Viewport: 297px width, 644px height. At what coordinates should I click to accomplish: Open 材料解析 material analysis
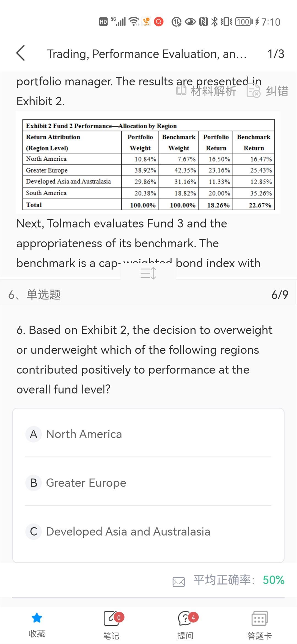[x=207, y=91]
